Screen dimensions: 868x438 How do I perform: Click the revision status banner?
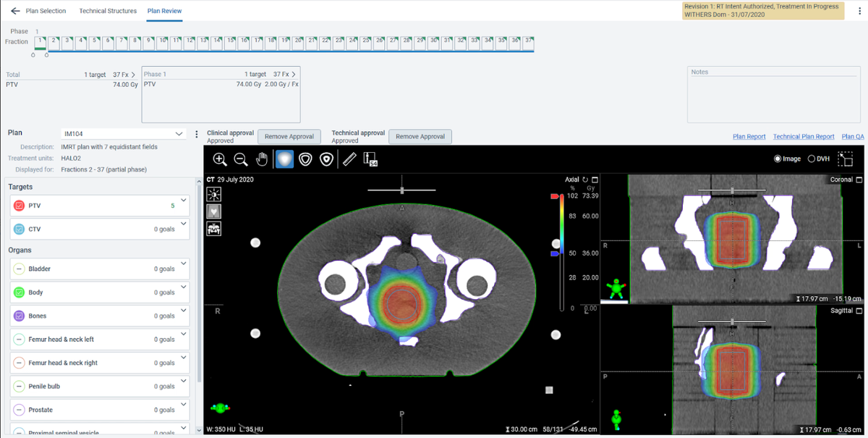click(762, 11)
